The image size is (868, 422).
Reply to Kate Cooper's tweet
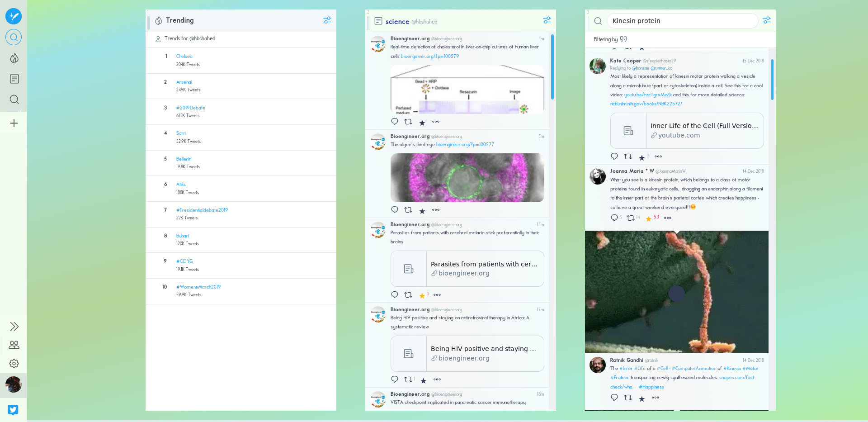(x=614, y=156)
